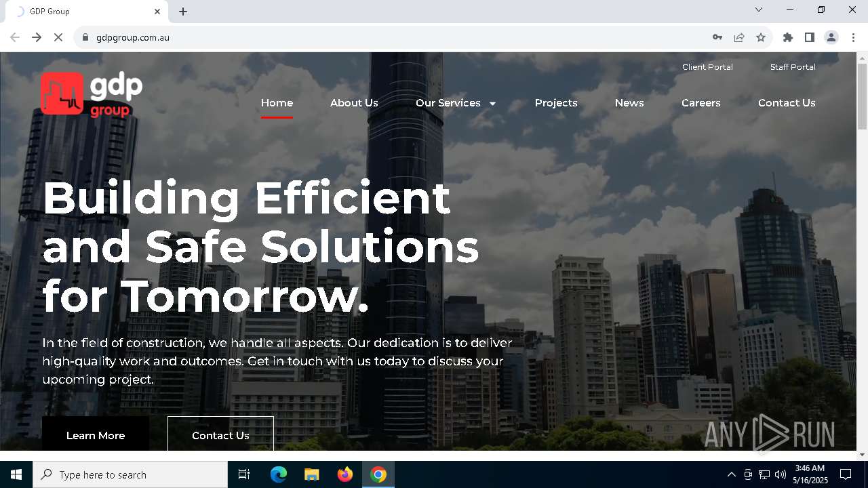This screenshot has height=488, width=868.
Task: Open Chrome extensions puzzle icon
Action: click(788, 37)
